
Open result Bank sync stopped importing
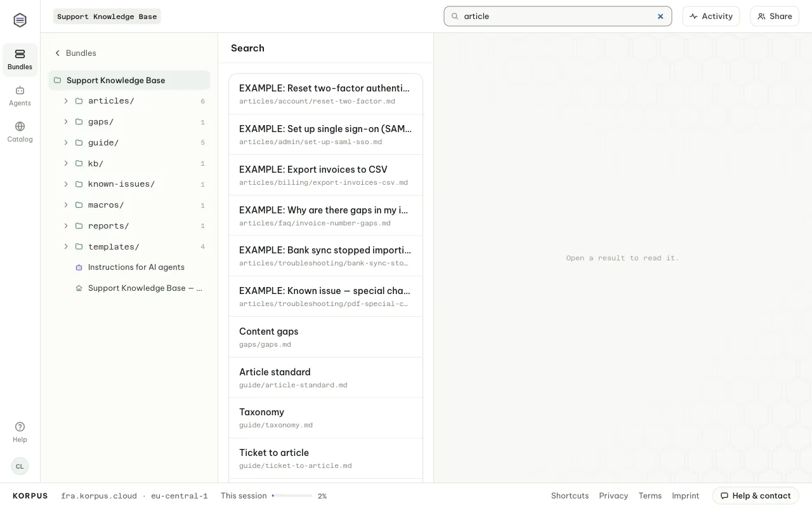(325, 256)
